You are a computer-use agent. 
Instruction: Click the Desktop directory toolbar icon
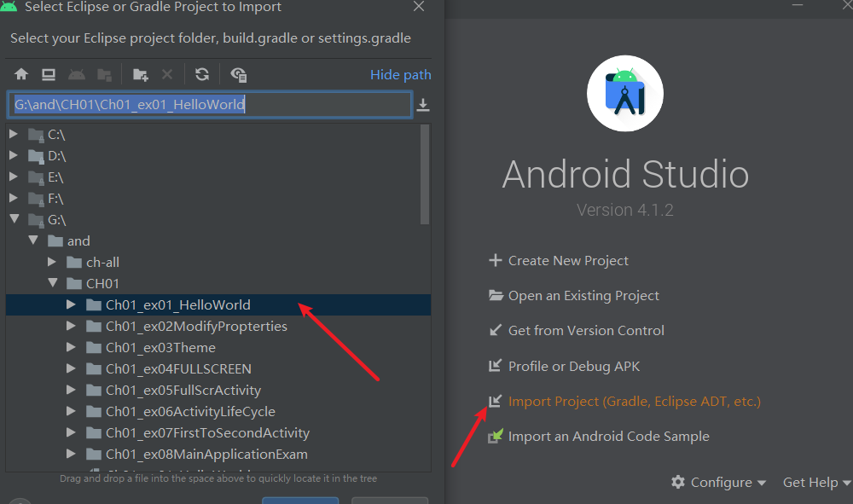pos(49,74)
